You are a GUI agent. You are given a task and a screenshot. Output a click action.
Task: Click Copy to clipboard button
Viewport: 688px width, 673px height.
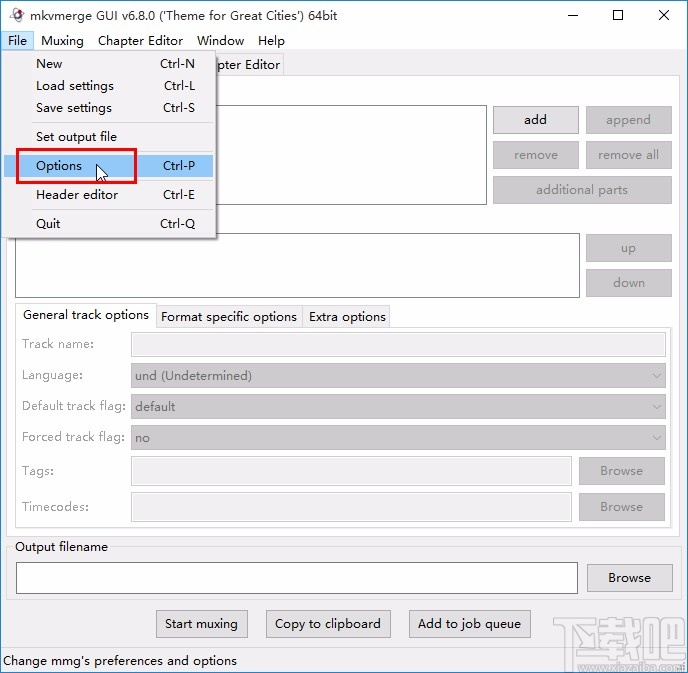328,624
